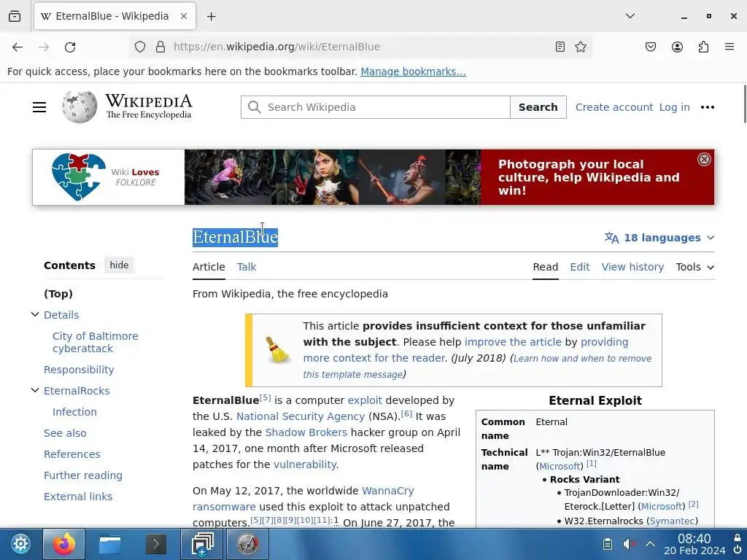747x560 pixels.
Task: Bookmark this page with star
Action: 580,47
